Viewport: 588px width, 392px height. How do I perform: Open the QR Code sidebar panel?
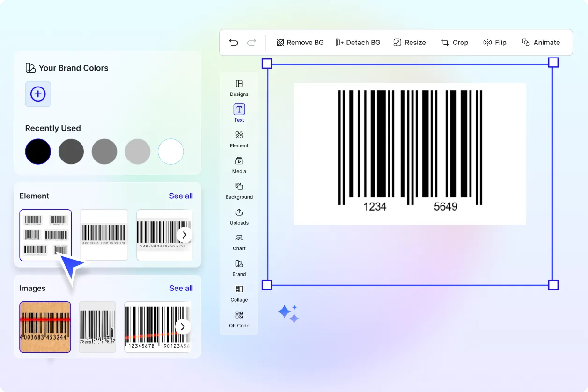pos(239,319)
